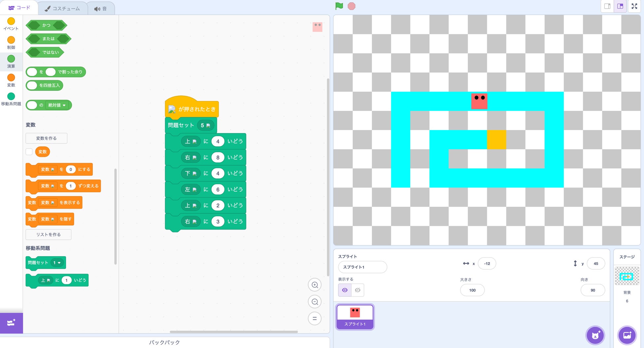The width and height of the screenshot is (644, 348).
Task: Open the バックパック panel
Action: coord(164,342)
